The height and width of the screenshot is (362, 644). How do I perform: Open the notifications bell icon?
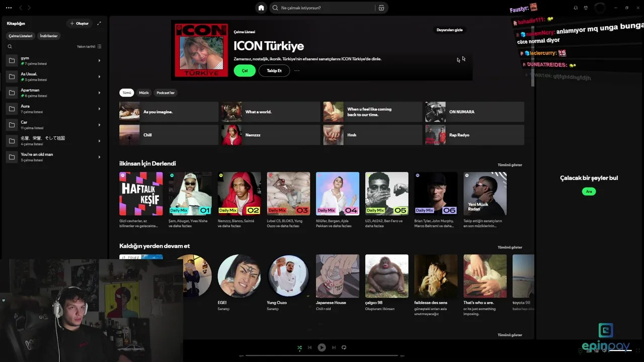pos(576,8)
